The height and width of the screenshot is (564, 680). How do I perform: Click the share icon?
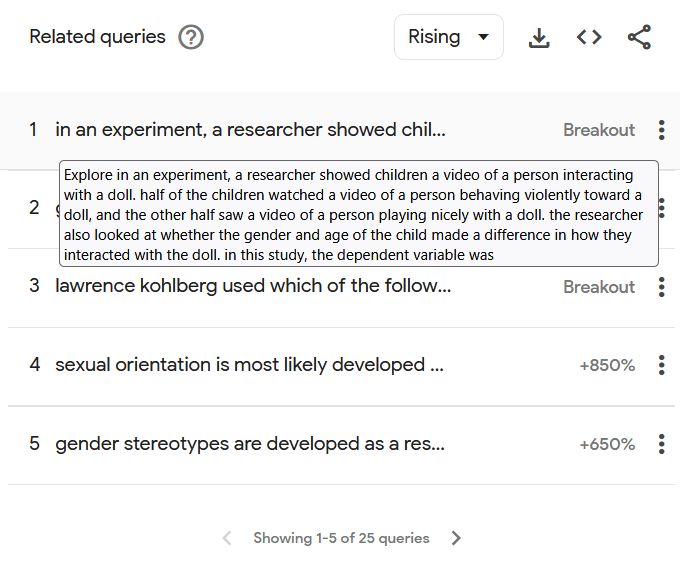pyautogui.click(x=639, y=38)
